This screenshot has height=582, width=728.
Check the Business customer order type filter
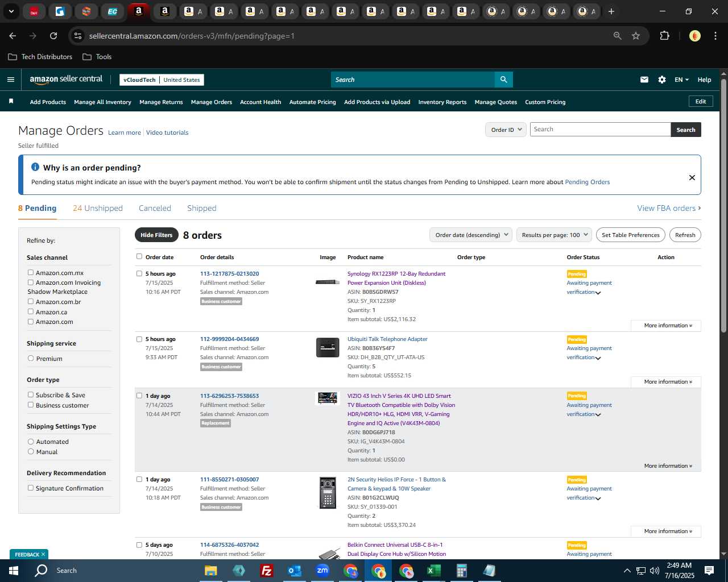(31, 405)
